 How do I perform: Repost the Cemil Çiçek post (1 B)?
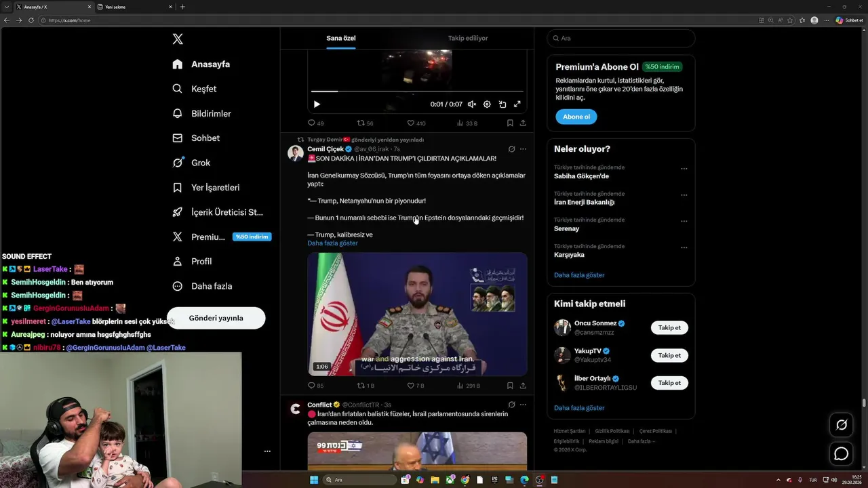pyautogui.click(x=366, y=386)
